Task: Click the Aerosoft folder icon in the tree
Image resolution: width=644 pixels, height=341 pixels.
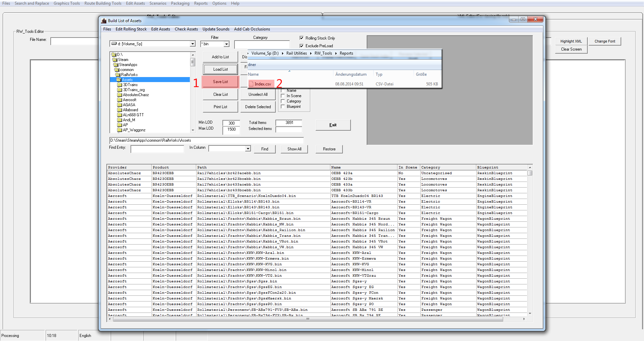Action: 120,100
